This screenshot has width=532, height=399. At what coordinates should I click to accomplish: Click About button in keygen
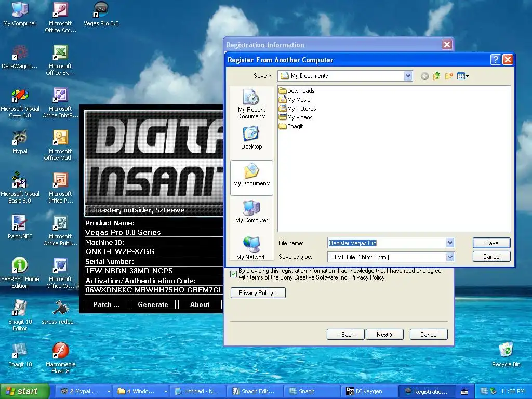pos(200,304)
